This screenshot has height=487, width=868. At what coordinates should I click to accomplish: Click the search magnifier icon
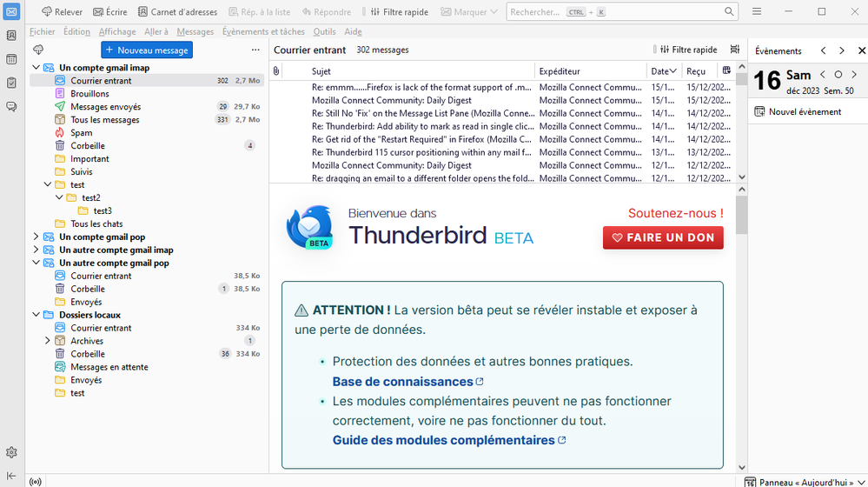[729, 11]
